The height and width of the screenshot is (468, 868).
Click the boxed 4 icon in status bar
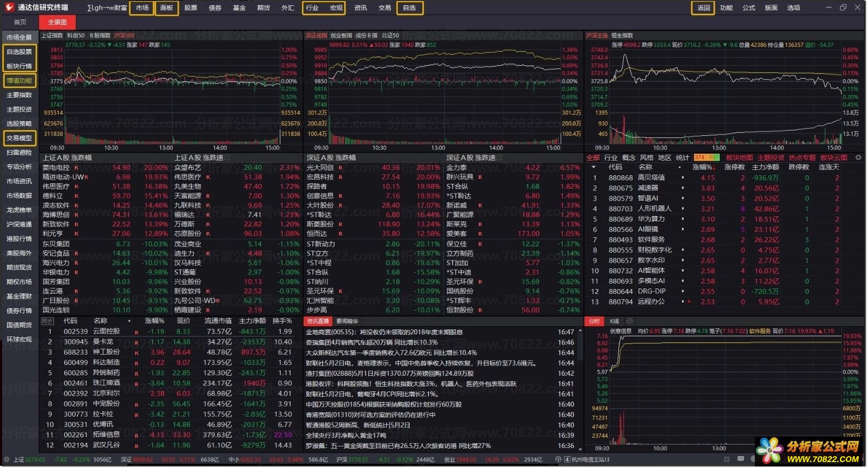(x=567, y=459)
